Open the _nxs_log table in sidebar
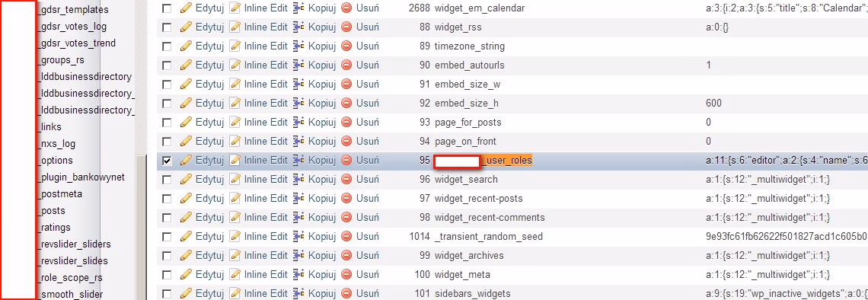Viewport: 868px width, 300px height. 56,143
